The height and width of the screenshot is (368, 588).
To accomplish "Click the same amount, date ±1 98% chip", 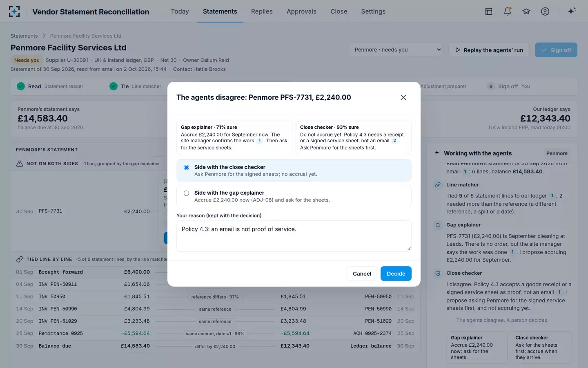I will click(215, 334).
